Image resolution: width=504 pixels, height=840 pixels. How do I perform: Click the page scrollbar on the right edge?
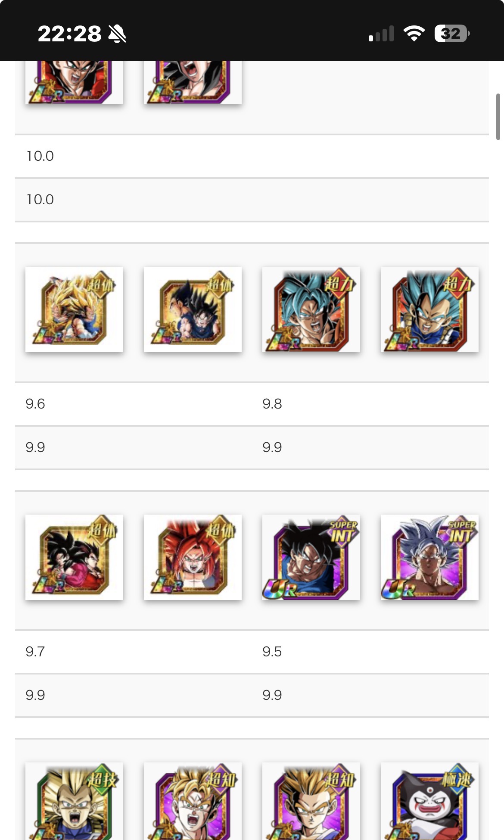(x=498, y=117)
